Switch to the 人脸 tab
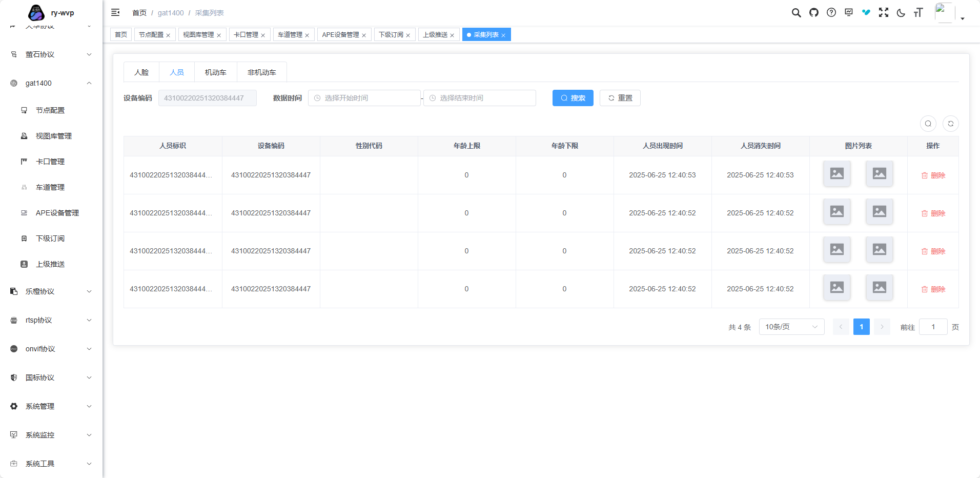The image size is (980, 478). (141, 72)
